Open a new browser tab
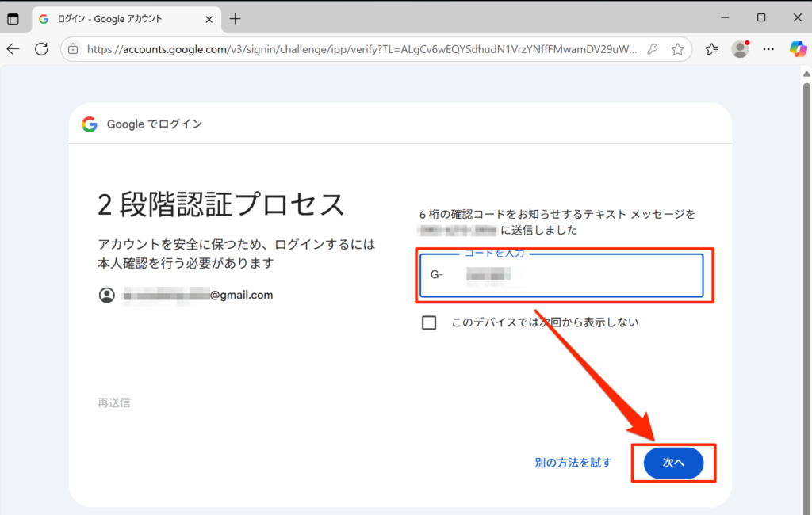The width and height of the screenshot is (812, 515). (235, 19)
